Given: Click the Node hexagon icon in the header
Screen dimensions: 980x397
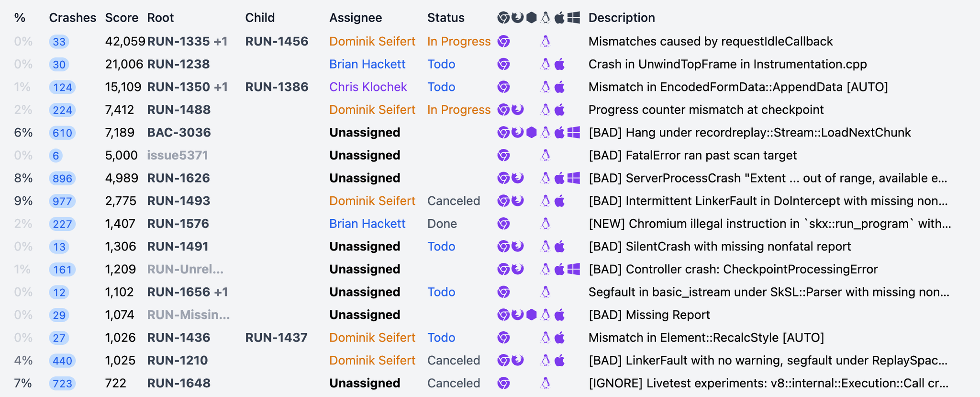Looking at the screenshot, I should pyautogui.click(x=531, y=18).
